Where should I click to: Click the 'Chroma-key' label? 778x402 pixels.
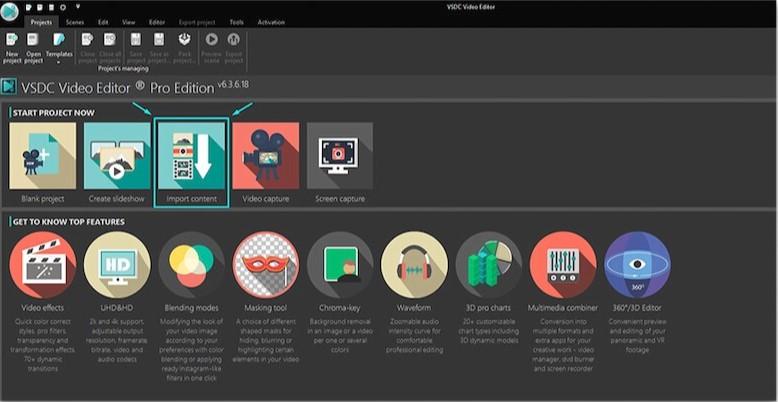click(340, 308)
